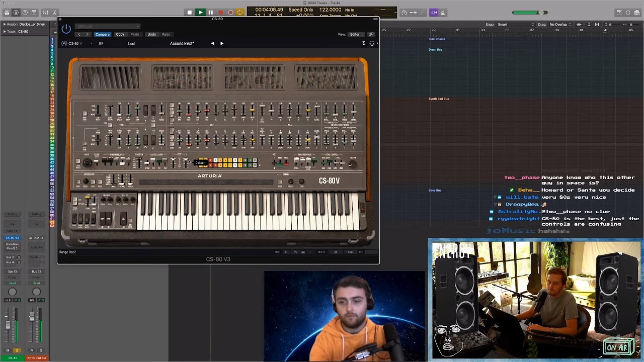Open the Loop Browser icon
Image resolution: width=644 pixels, height=362 pixels.
pyautogui.click(x=628, y=13)
